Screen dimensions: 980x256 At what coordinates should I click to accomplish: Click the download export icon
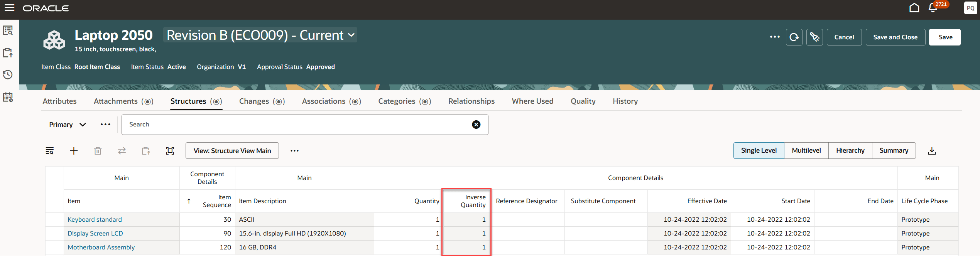click(932, 151)
